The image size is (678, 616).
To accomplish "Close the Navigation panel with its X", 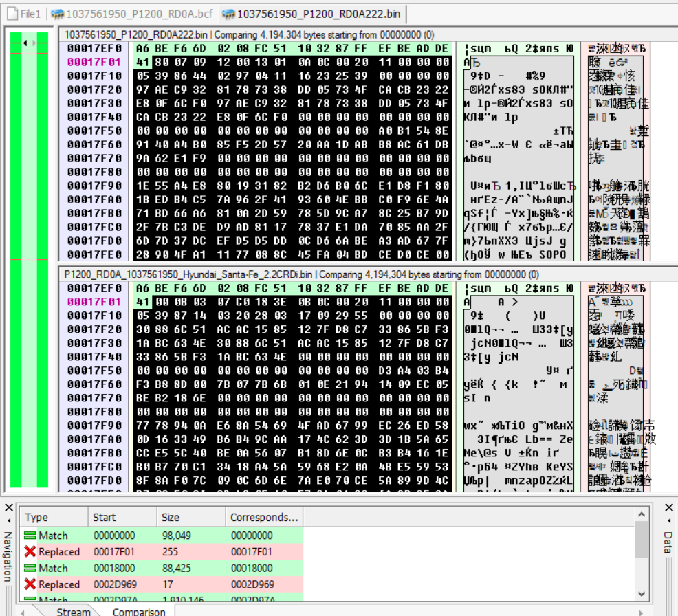I will 9,507.
